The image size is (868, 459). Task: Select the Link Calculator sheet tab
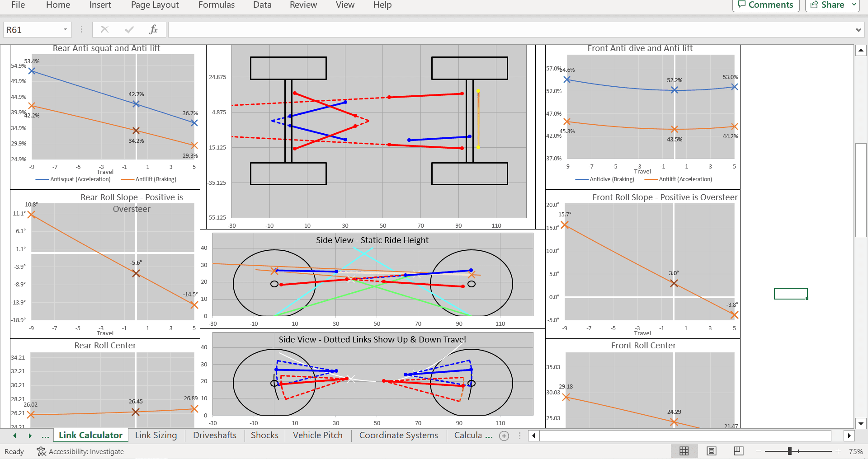point(90,436)
